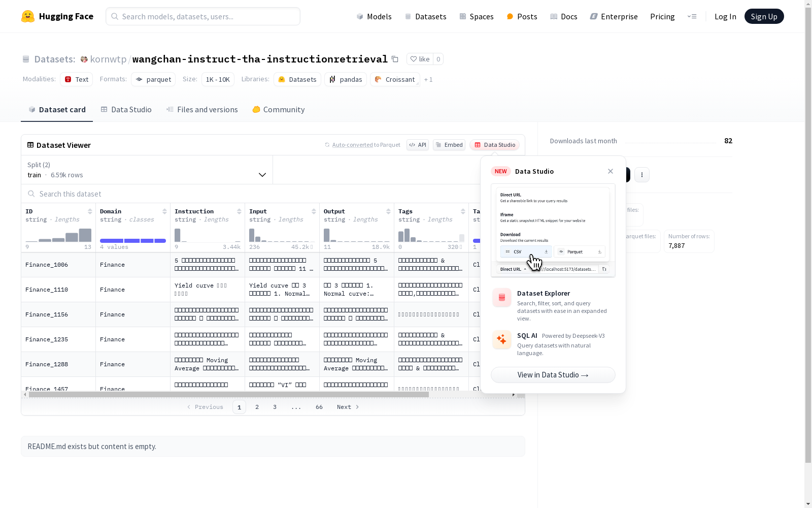
Task: Click View in Data Studio button
Action: point(553,375)
